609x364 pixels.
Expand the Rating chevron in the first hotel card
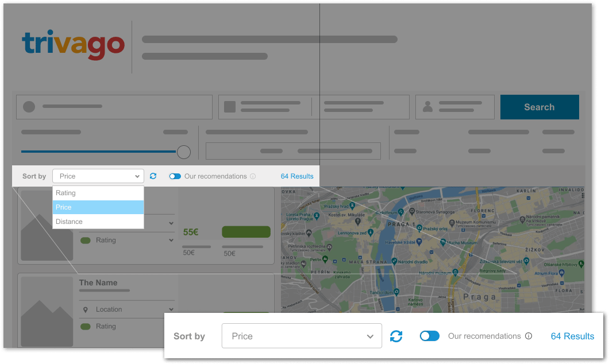coord(171,241)
